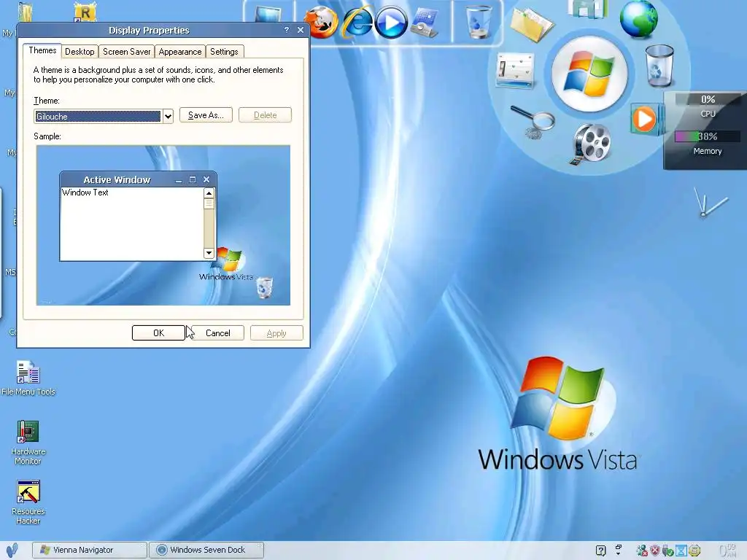Click the Save As... button
The image size is (747, 560).
coord(206,114)
